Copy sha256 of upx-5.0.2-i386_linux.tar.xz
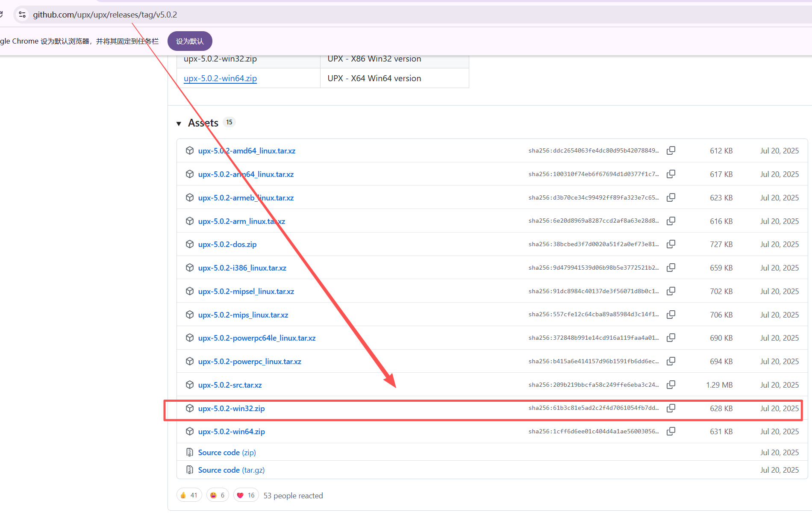The image size is (812, 515). coord(671,268)
